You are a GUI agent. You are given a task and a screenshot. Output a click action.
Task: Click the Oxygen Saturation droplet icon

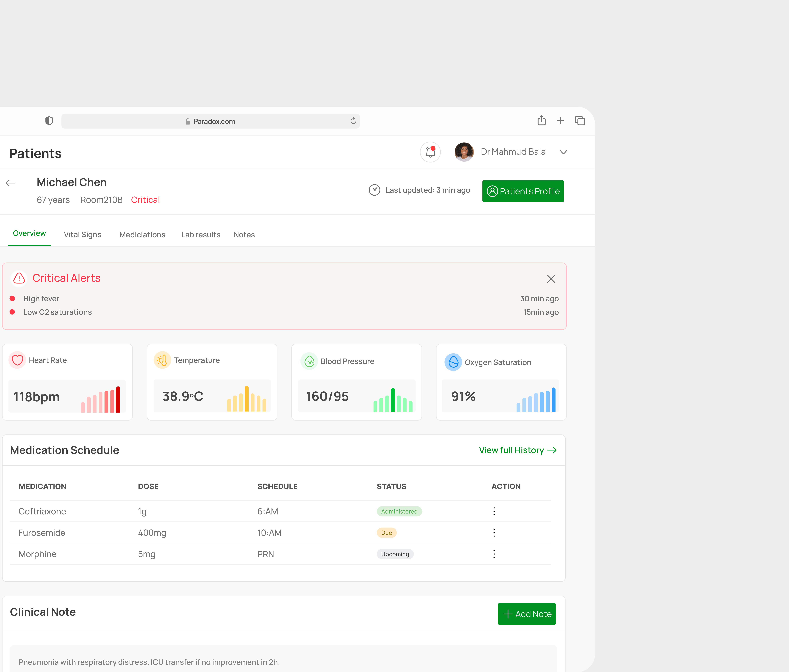point(453,362)
